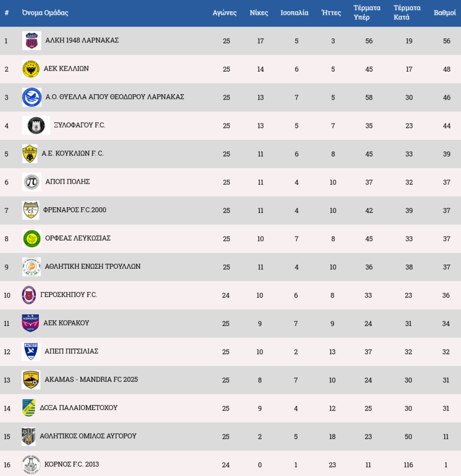
Task: Click the ΚΟΡΝΟΣ F.C. 2013 logo
Action: tap(31, 465)
